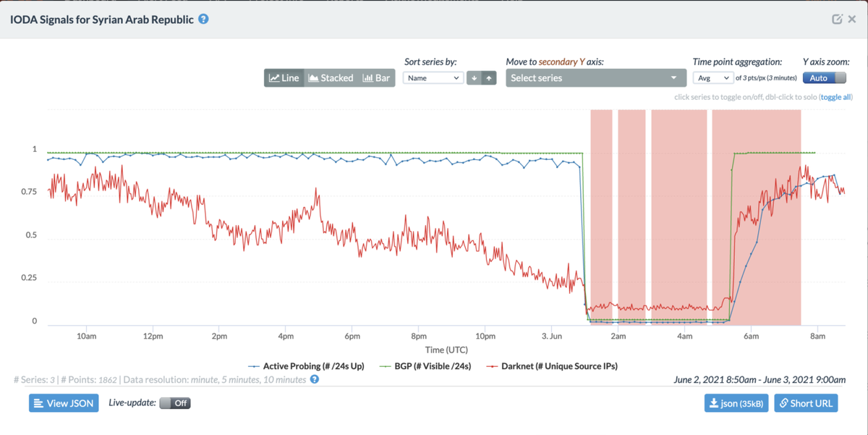Download the json (35kB) file
The width and height of the screenshot is (868, 435).
coord(736,403)
